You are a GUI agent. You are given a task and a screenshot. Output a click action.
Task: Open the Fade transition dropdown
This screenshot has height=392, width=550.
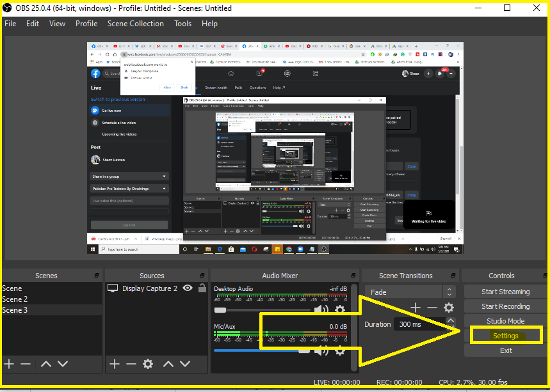(x=410, y=292)
